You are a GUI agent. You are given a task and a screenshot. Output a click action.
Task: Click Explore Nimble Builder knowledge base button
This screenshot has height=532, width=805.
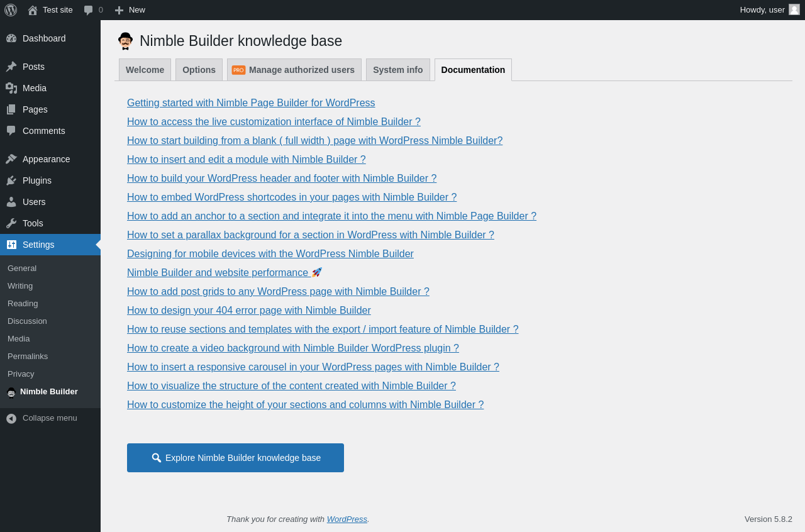(x=235, y=458)
